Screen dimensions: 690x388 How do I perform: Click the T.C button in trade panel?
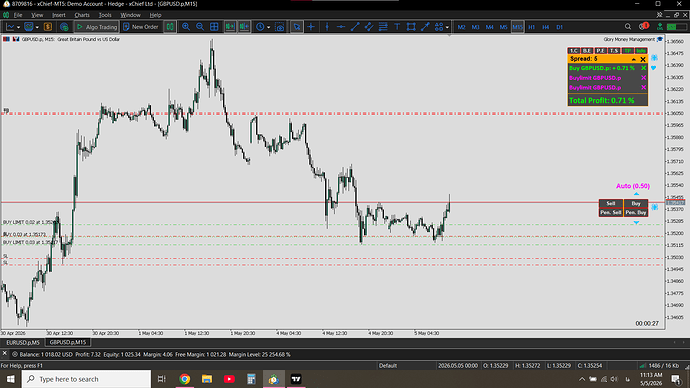(x=573, y=51)
